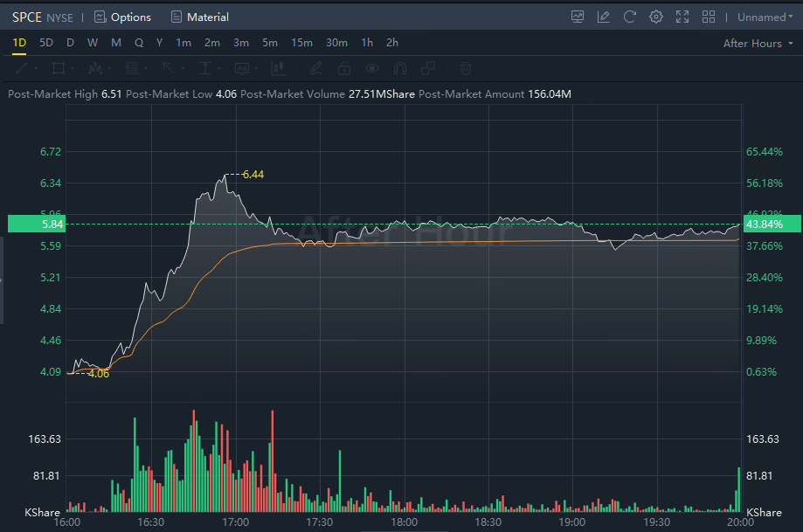803x532 pixels.
Task: Click the 43.84% change label
Action: pyautogui.click(x=772, y=225)
